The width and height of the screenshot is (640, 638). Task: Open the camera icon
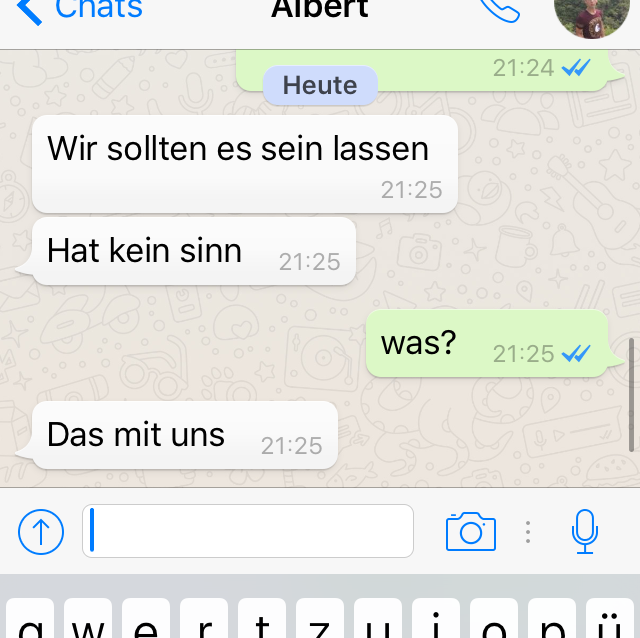point(471,532)
